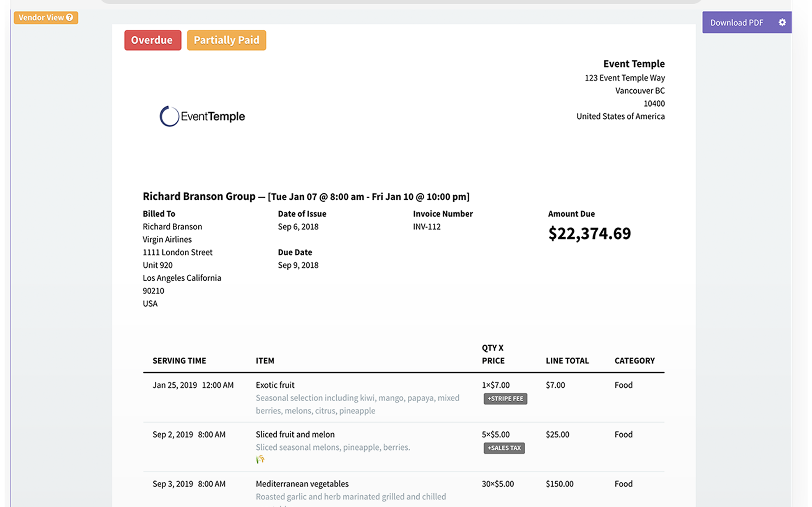Viewport: 812px width, 507px height.
Task: Click the Vendor View badge
Action: point(41,17)
